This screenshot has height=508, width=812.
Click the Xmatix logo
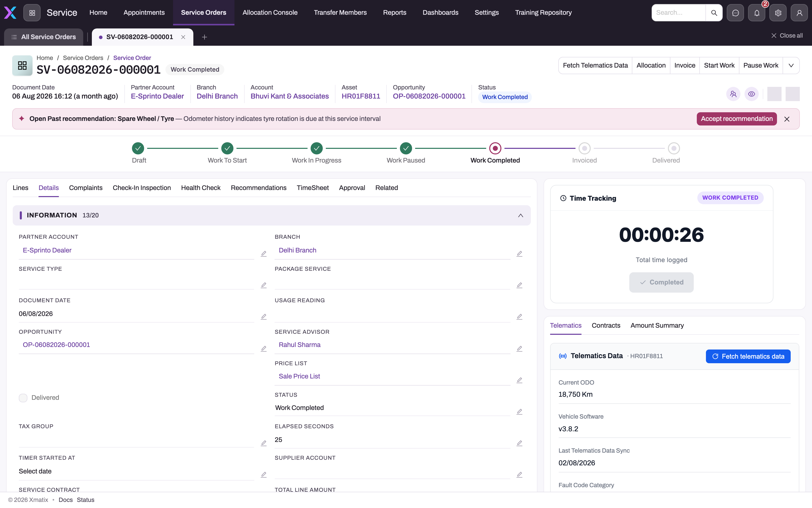pyautogui.click(x=10, y=13)
